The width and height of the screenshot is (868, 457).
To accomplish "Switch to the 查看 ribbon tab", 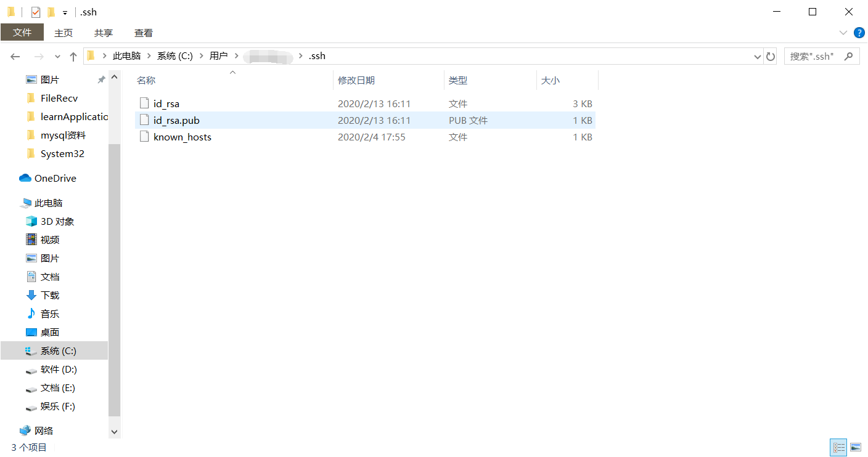I will point(144,33).
